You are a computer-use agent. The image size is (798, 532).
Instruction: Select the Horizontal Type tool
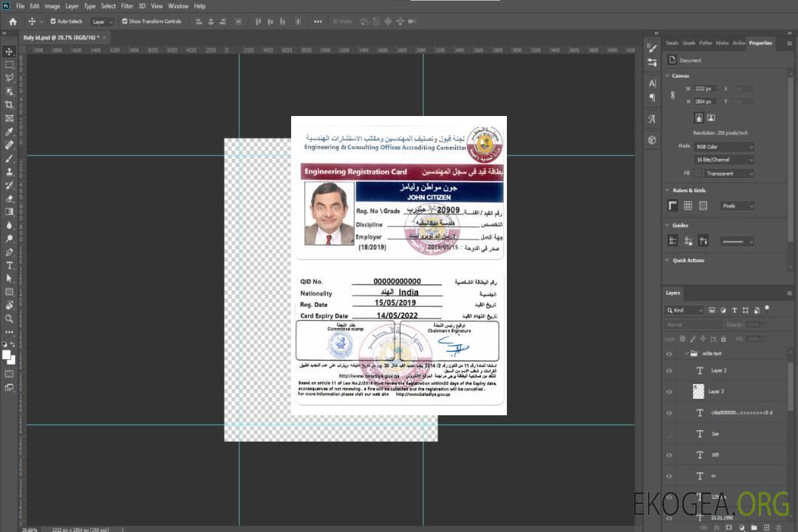click(10, 265)
